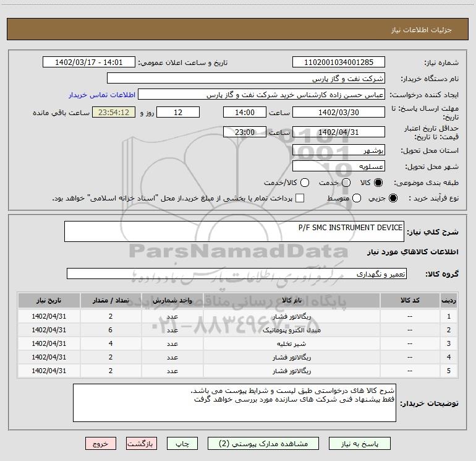Select row 2 item مبدل الکترو پنوماتیک
476x461 pixels.
coord(291,330)
